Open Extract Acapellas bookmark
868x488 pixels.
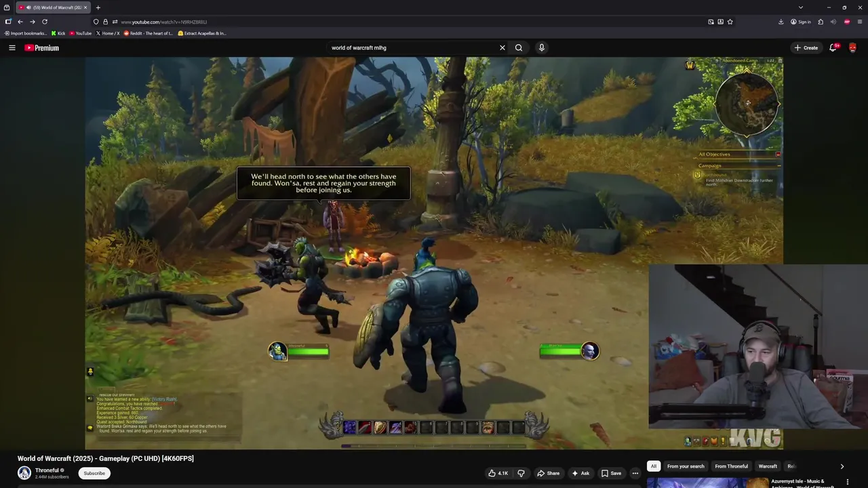pyautogui.click(x=202, y=33)
